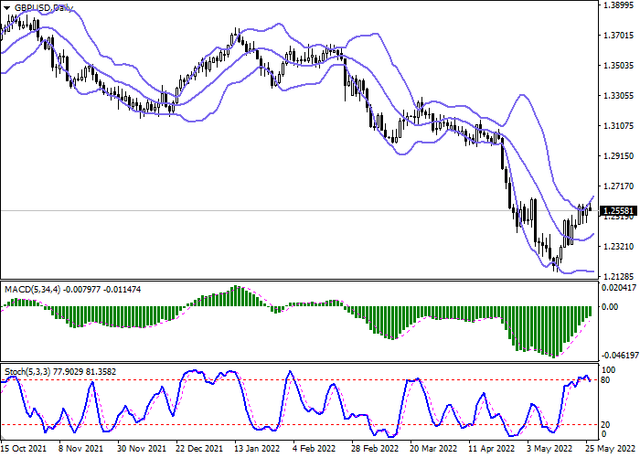Click the 22 Dec 2021 date label

coord(197,450)
